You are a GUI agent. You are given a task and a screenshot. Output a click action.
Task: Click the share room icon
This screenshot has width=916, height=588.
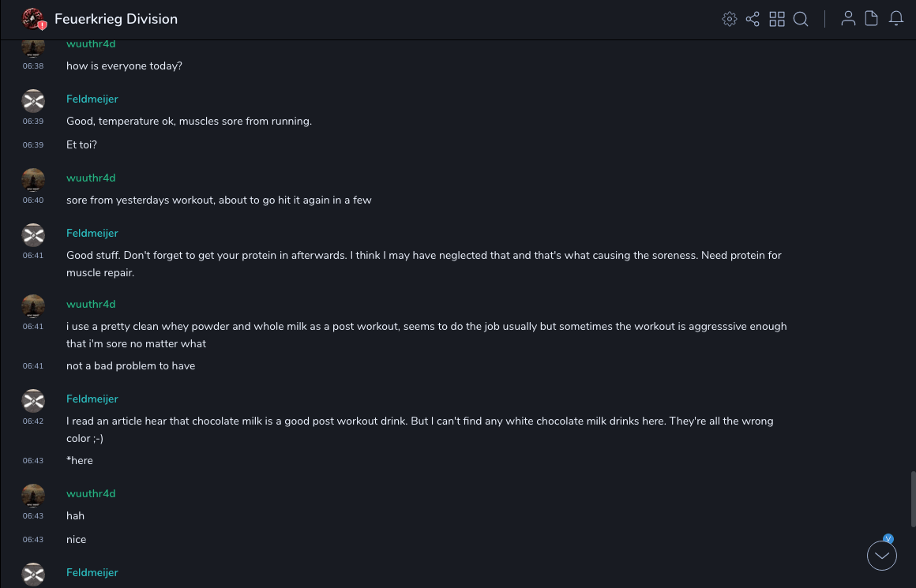click(x=753, y=19)
